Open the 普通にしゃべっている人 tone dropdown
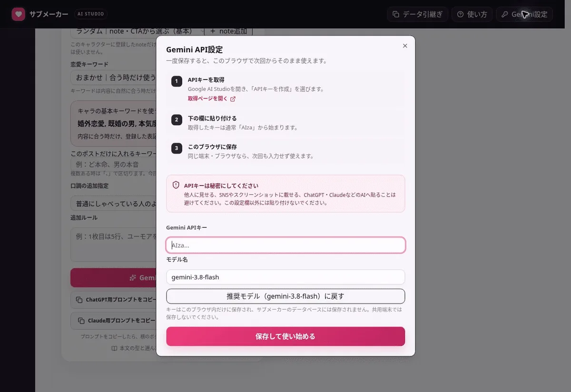 tap(114, 203)
